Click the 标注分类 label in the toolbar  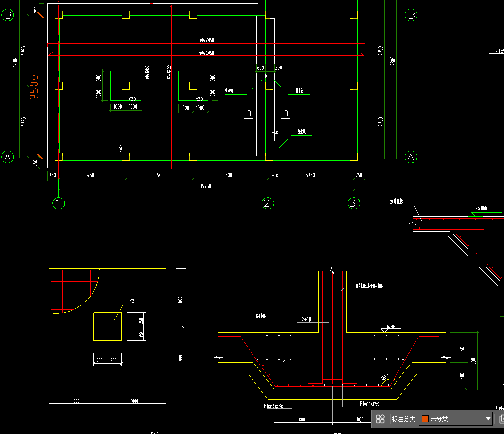pyautogui.click(x=403, y=419)
